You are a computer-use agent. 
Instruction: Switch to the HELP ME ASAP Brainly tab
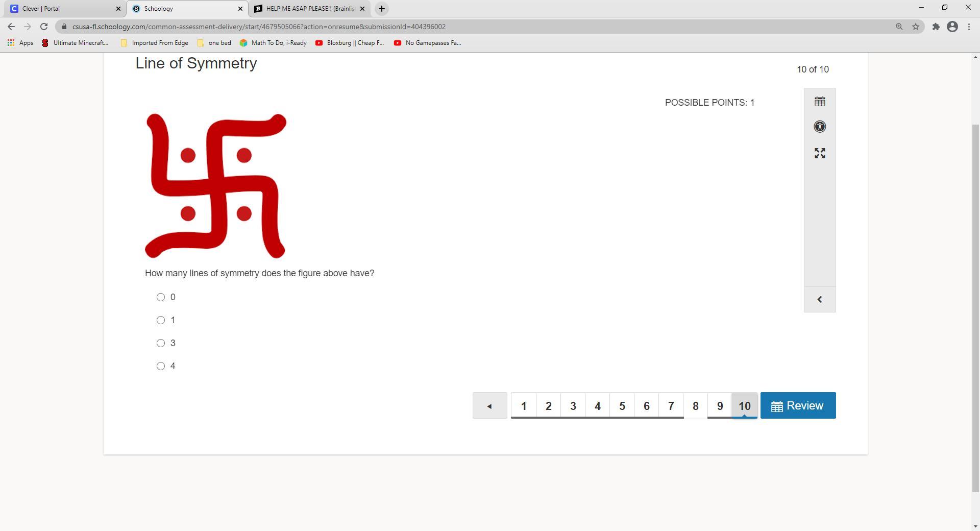309,9
